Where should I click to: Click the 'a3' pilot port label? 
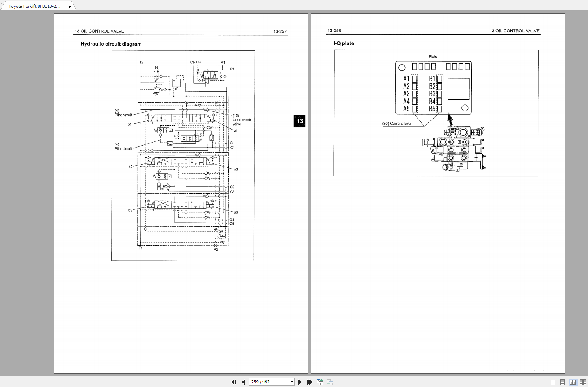click(236, 213)
